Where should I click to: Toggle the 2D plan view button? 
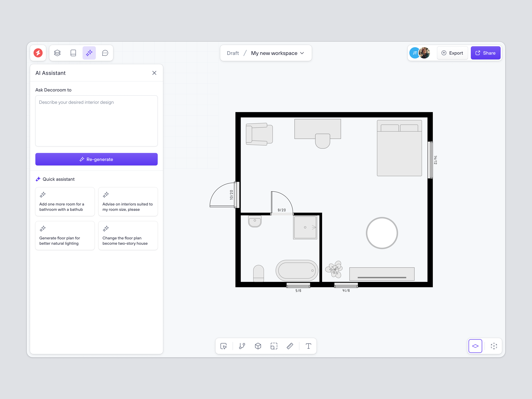tap(475, 346)
